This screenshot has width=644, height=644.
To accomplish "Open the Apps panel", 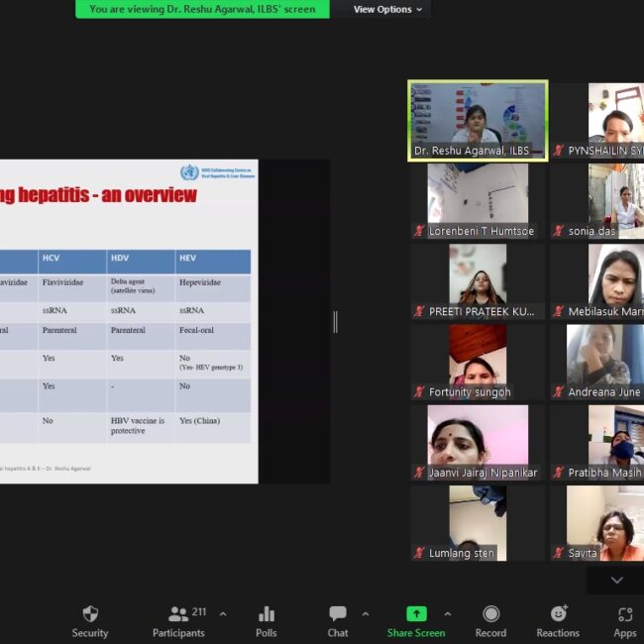I will [x=624, y=621].
